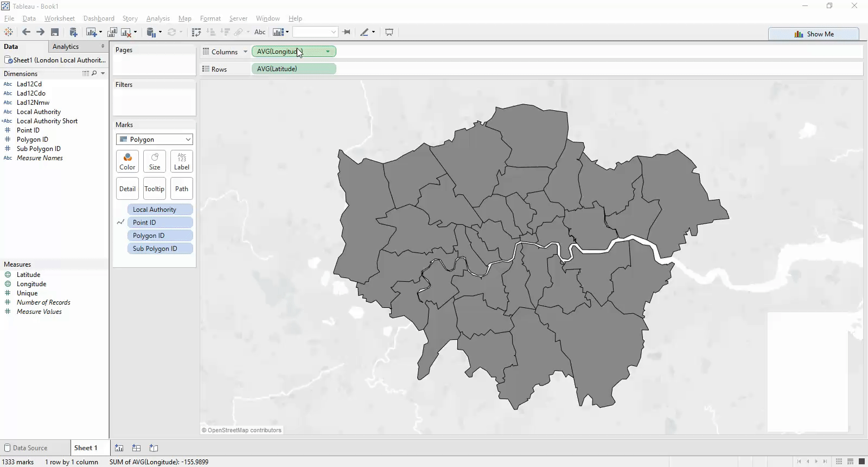Toggle Show mark labels Abc icon
Viewport: 868px width, 467px height.
(260, 32)
